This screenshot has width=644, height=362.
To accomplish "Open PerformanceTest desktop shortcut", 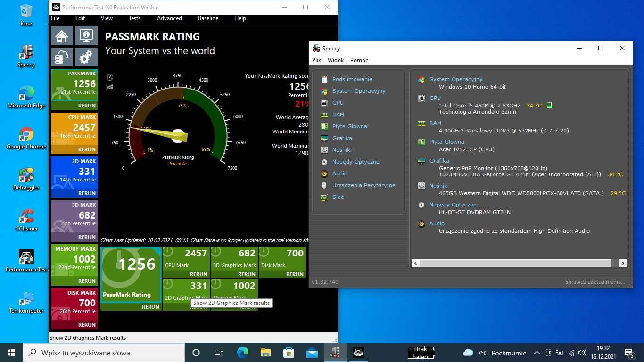I will (26, 261).
